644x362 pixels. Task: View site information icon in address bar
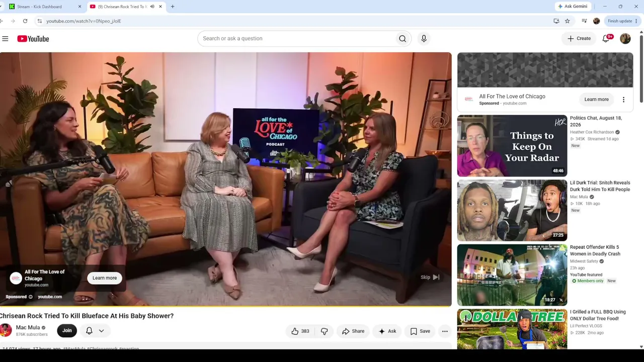click(39, 21)
